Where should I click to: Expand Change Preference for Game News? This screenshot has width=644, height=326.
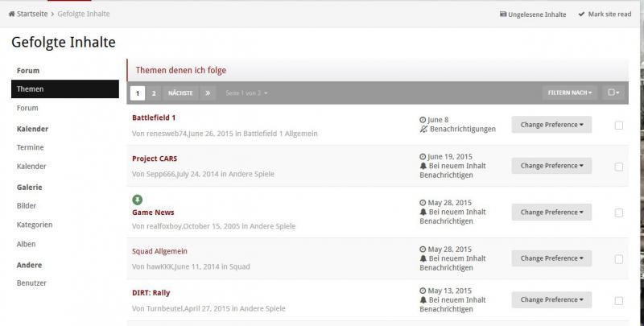(x=551, y=213)
